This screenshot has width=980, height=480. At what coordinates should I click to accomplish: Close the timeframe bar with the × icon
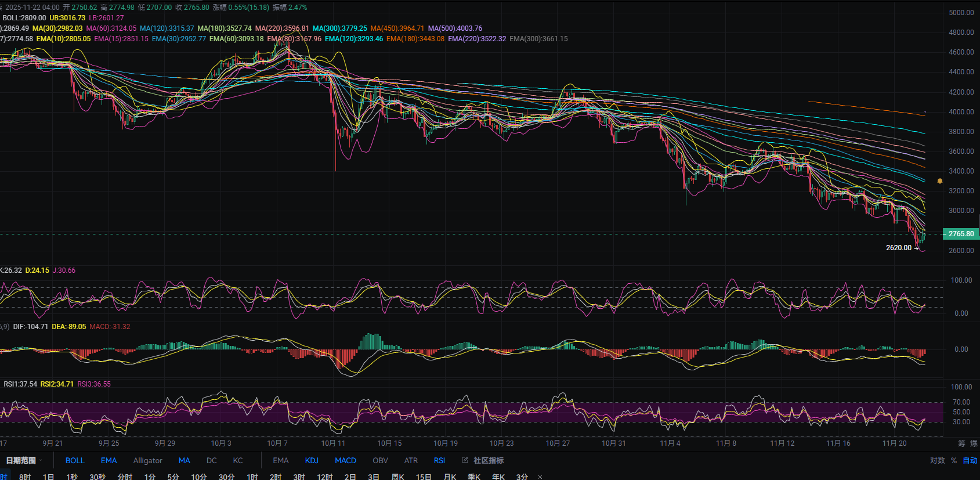pos(540,477)
